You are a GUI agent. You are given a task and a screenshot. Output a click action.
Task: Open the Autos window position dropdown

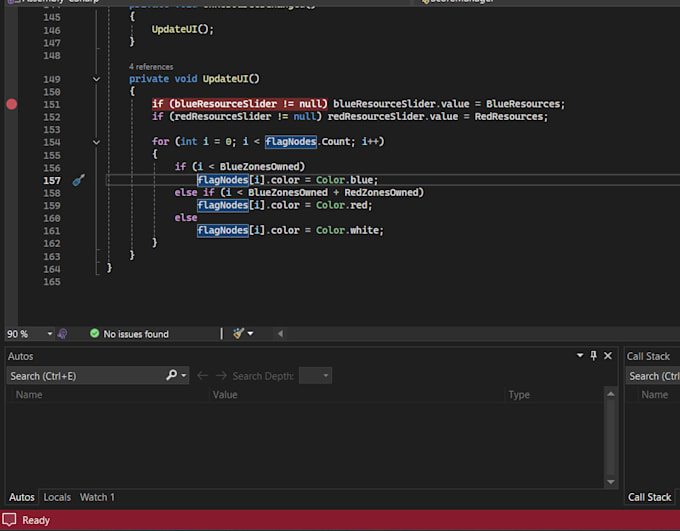[x=580, y=356]
